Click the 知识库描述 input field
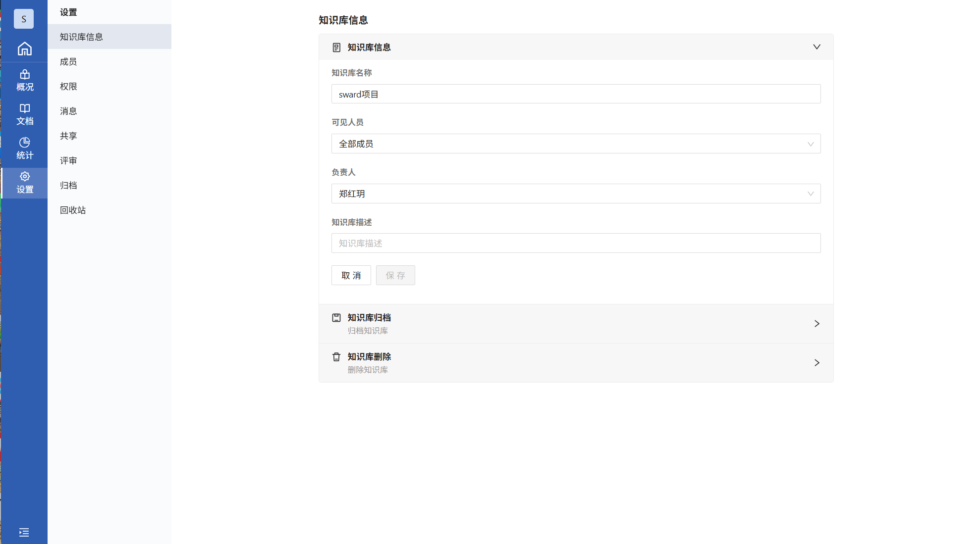 (x=576, y=243)
